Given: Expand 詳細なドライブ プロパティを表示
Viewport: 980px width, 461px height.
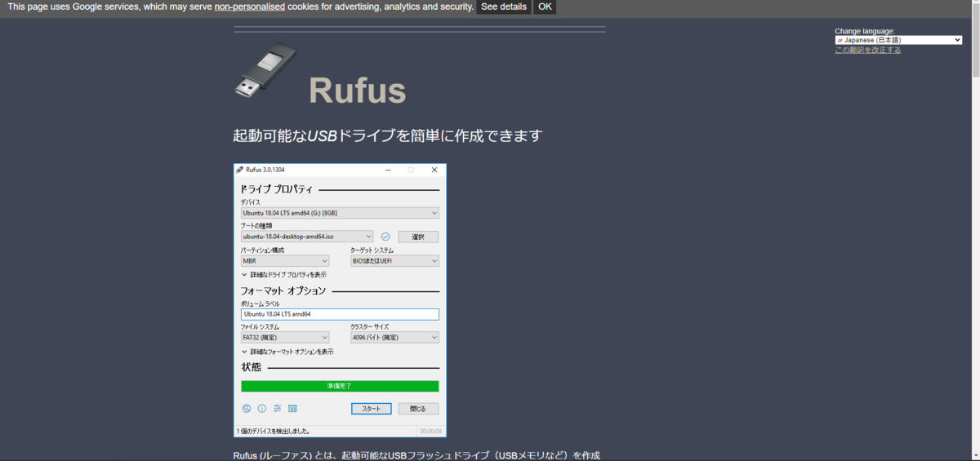Looking at the screenshot, I should pos(284,275).
